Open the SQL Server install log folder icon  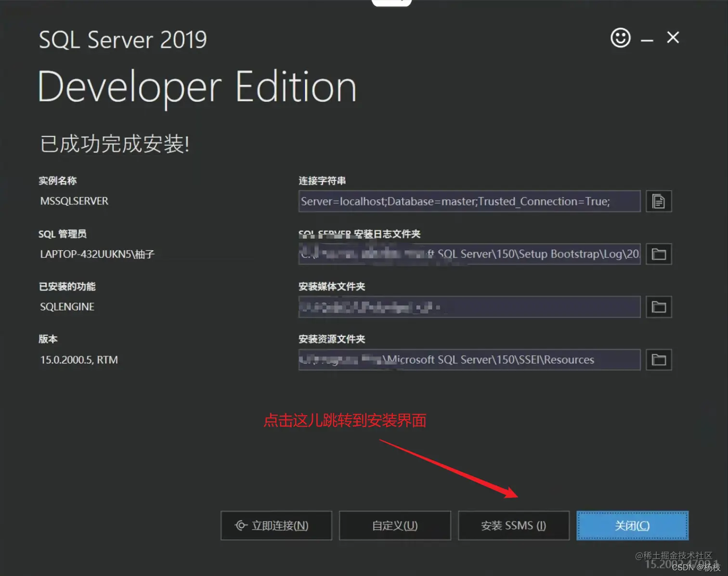pos(659,254)
